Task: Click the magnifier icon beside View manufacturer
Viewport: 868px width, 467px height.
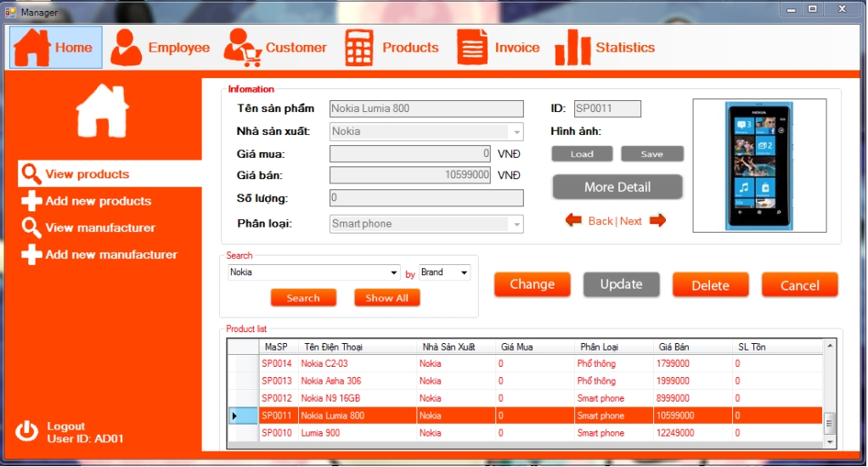Action: (31, 228)
